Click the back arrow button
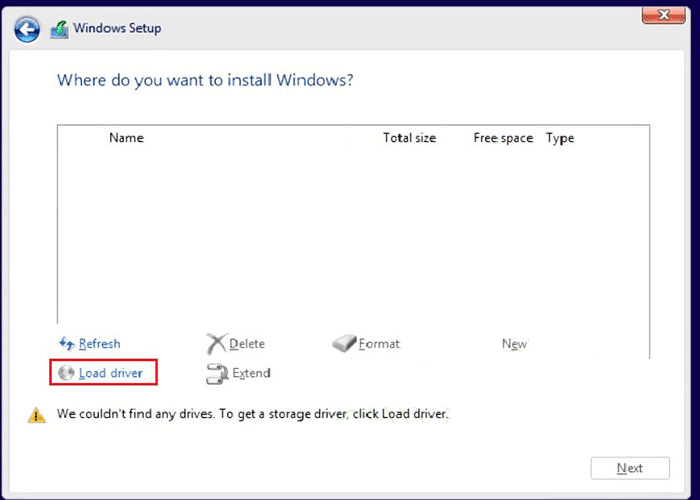 point(29,29)
